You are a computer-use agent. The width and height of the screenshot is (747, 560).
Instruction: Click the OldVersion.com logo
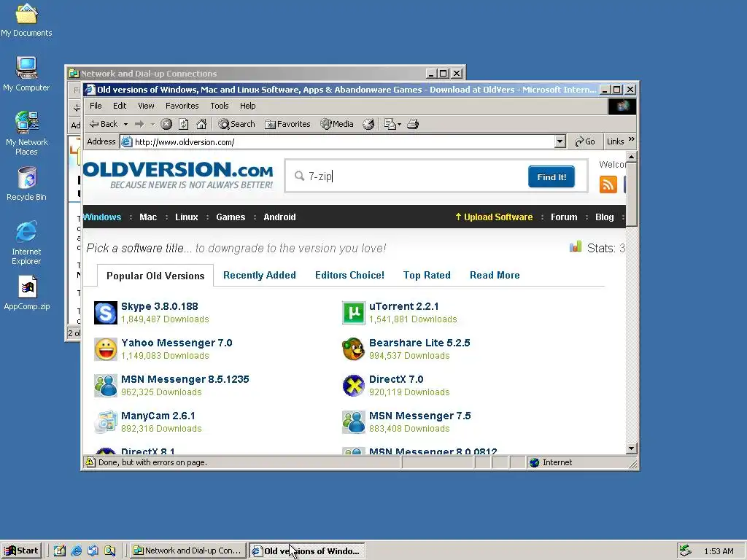[178, 174]
